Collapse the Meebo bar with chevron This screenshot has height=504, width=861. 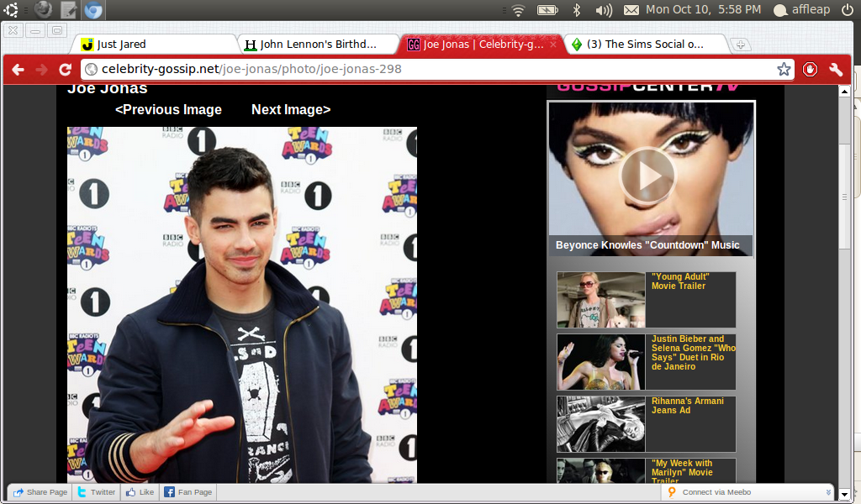[828, 492]
